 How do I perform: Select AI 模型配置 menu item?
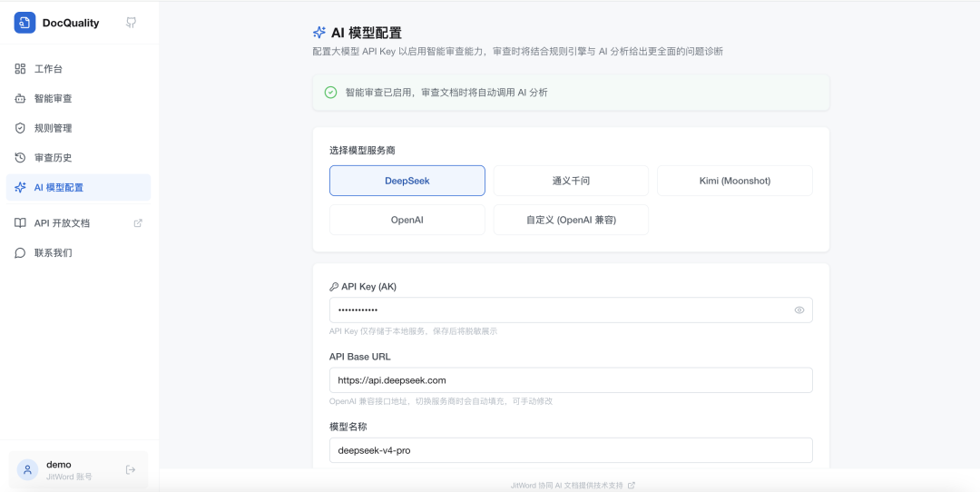[x=78, y=188]
